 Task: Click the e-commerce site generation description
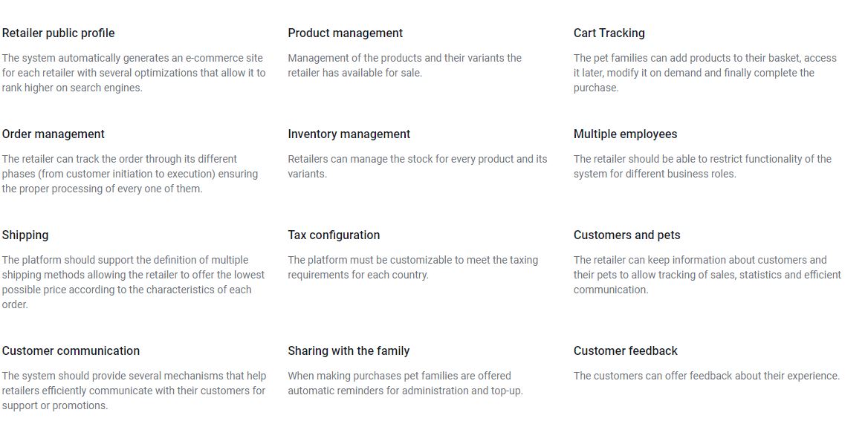pyautogui.click(x=134, y=73)
